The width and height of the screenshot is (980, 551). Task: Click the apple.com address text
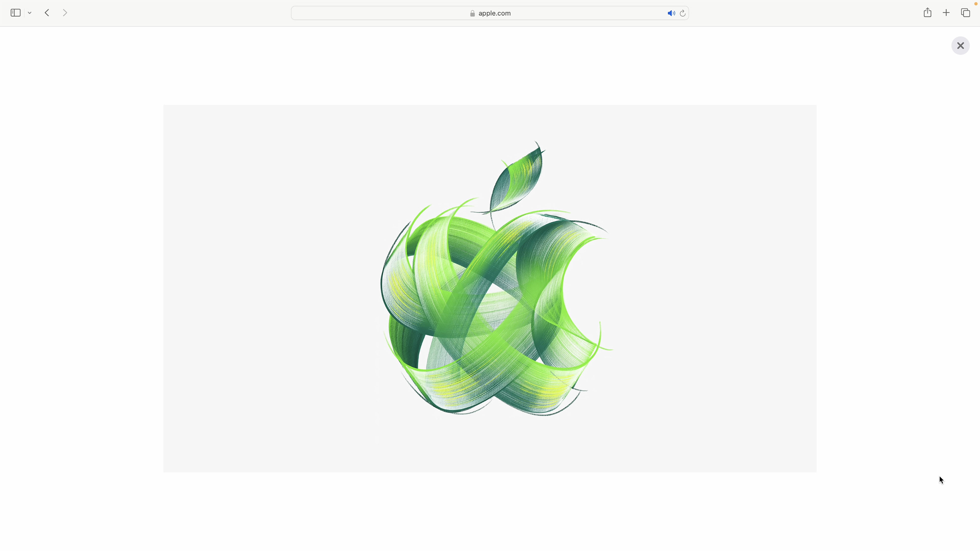point(494,13)
